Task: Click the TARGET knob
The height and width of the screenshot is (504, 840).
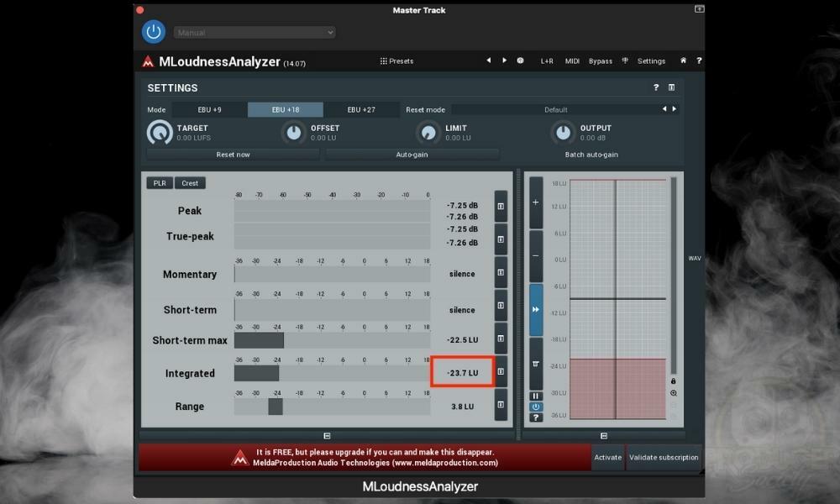Action: 160,132
